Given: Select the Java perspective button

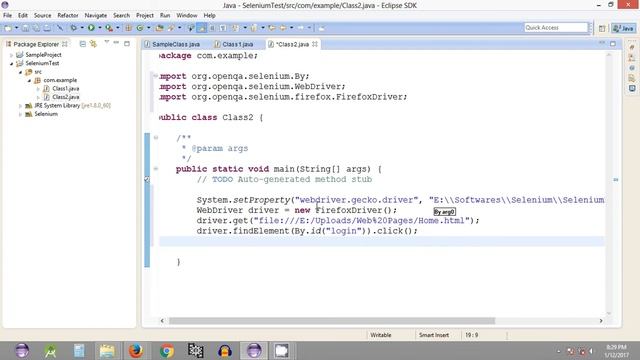Looking at the screenshot, I should [x=623, y=28].
